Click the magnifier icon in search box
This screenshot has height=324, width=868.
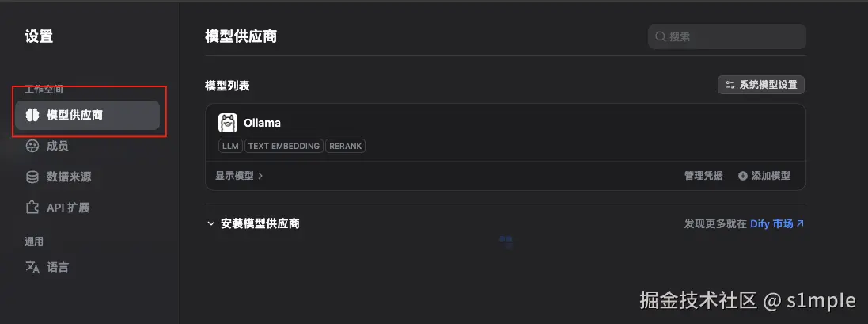(661, 36)
